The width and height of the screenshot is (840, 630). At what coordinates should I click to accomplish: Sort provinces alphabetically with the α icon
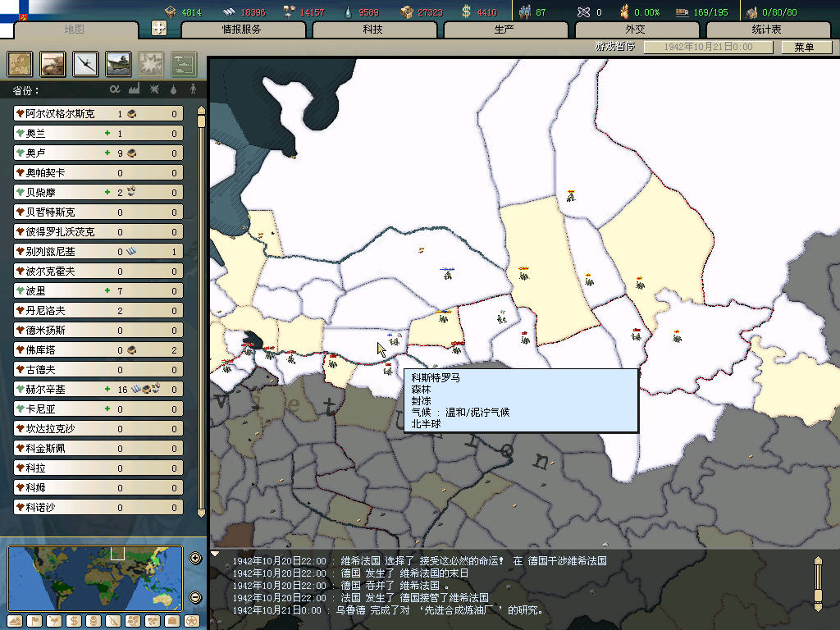115,89
